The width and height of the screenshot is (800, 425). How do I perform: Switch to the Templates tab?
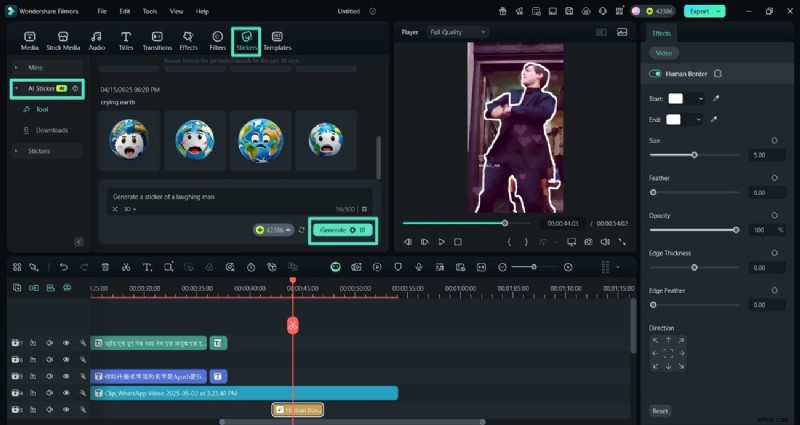click(x=277, y=40)
